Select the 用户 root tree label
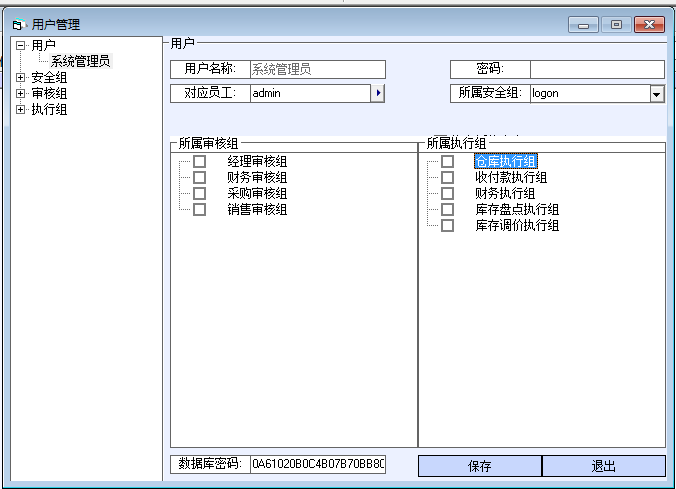The width and height of the screenshot is (676, 489). click(x=43, y=45)
